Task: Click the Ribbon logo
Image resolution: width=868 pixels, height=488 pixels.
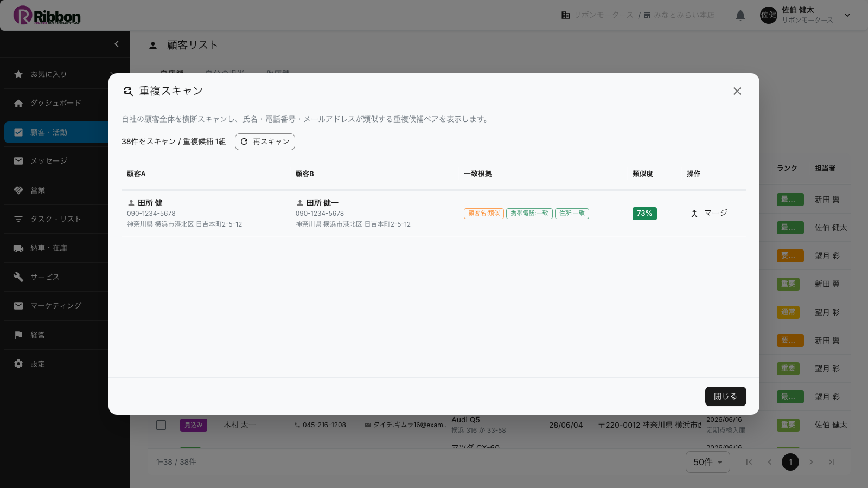Action: 47,15
